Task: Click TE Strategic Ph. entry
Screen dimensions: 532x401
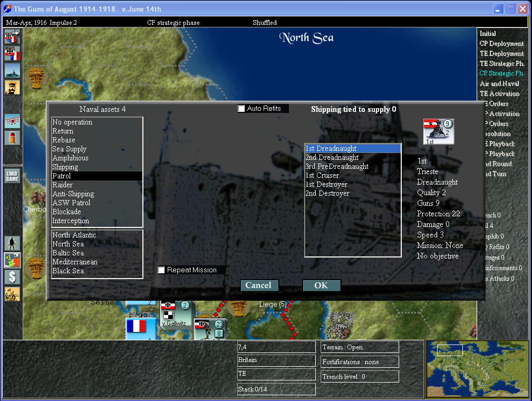Action: click(x=502, y=63)
